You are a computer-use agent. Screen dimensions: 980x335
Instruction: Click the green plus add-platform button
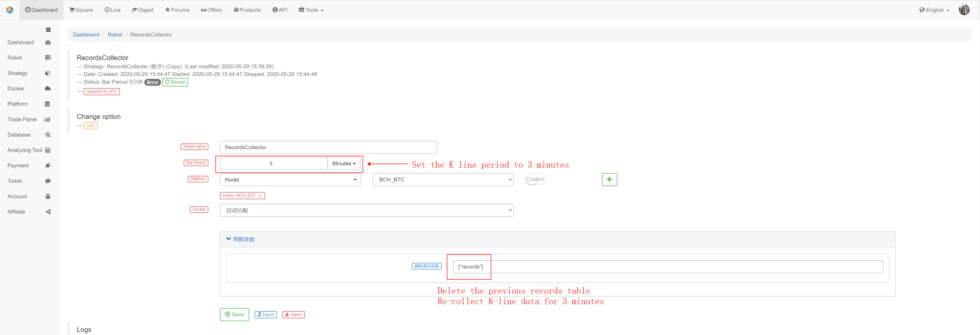tap(609, 179)
